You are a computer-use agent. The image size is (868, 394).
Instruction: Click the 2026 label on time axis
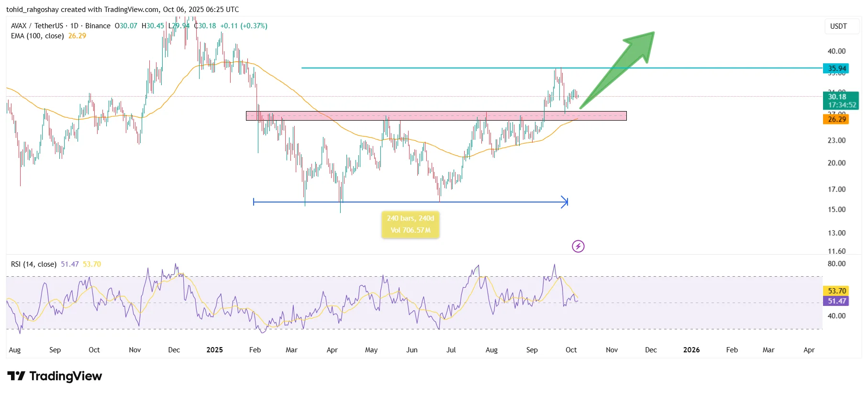point(691,350)
